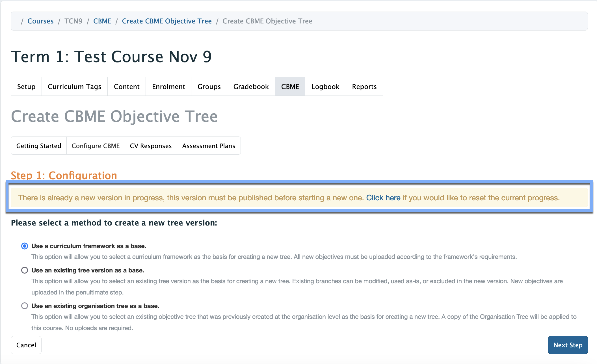
Task: Open the Curriculum Tags tab
Action: [x=75, y=86]
